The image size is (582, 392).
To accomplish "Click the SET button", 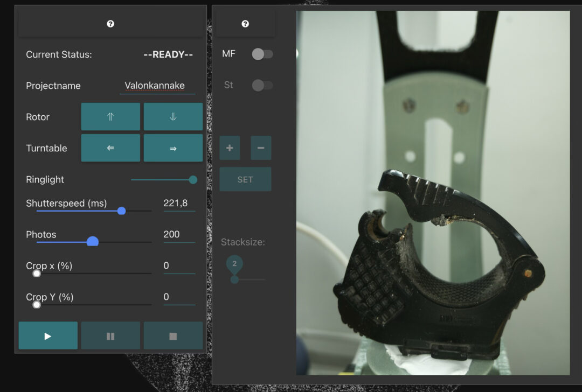I will [x=245, y=179].
